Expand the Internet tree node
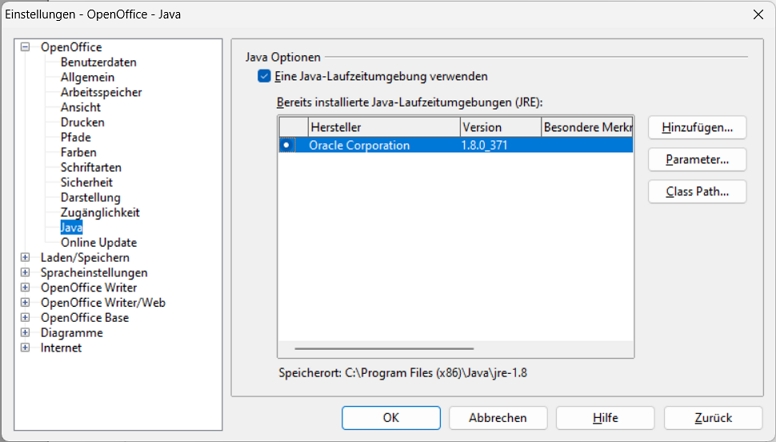Viewport: 776px width, 442px height. tap(26, 348)
